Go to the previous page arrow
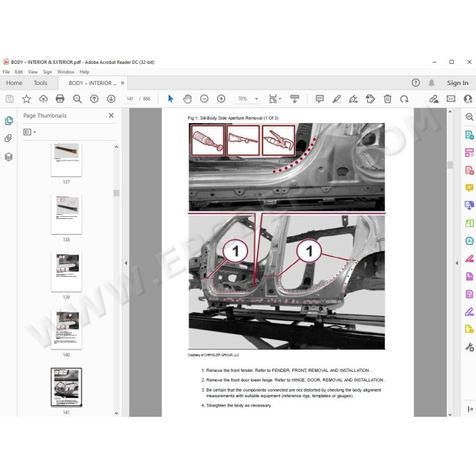 coord(94,99)
